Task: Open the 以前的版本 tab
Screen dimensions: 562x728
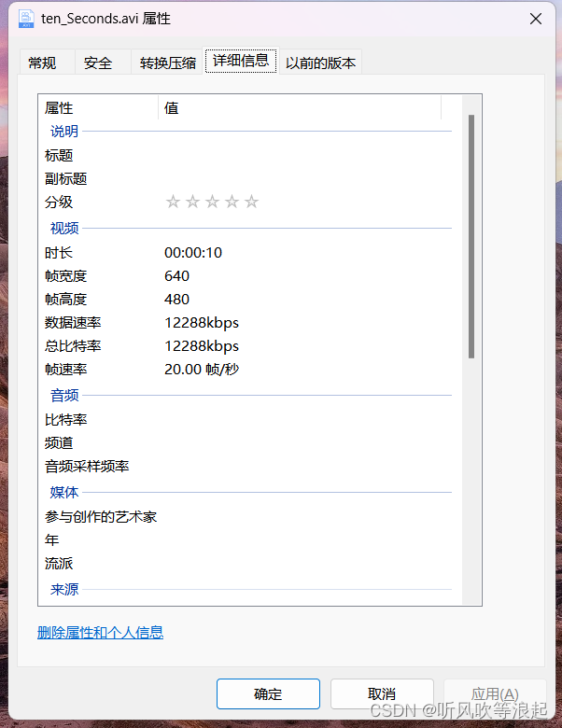Action: (x=320, y=63)
